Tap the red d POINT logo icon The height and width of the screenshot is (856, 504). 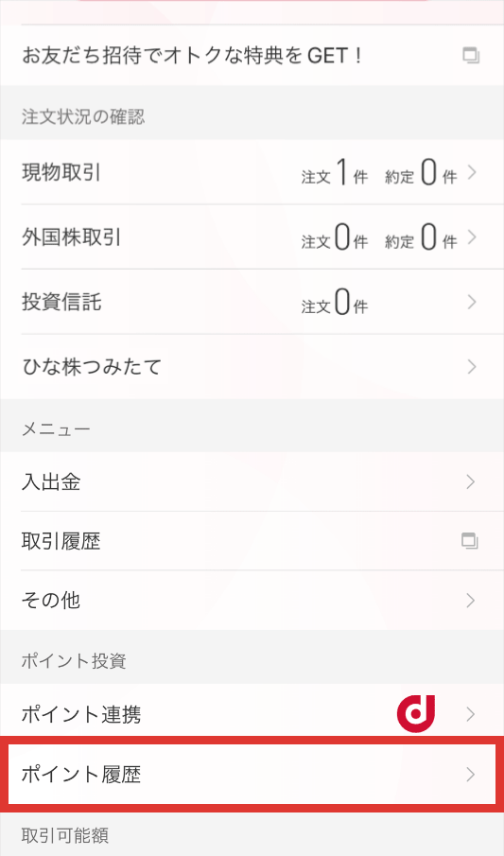pos(415,713)
